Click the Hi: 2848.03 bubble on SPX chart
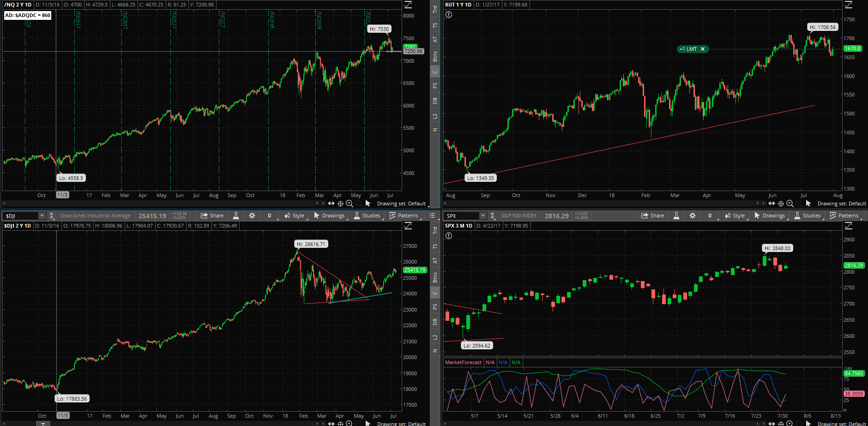 click(x=778, y=248)
